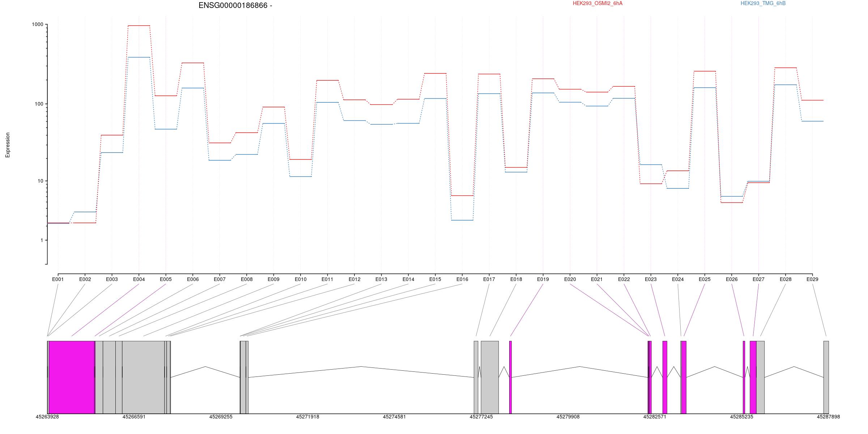Click the 1000 y-axis tick label

tap(38, 25)
